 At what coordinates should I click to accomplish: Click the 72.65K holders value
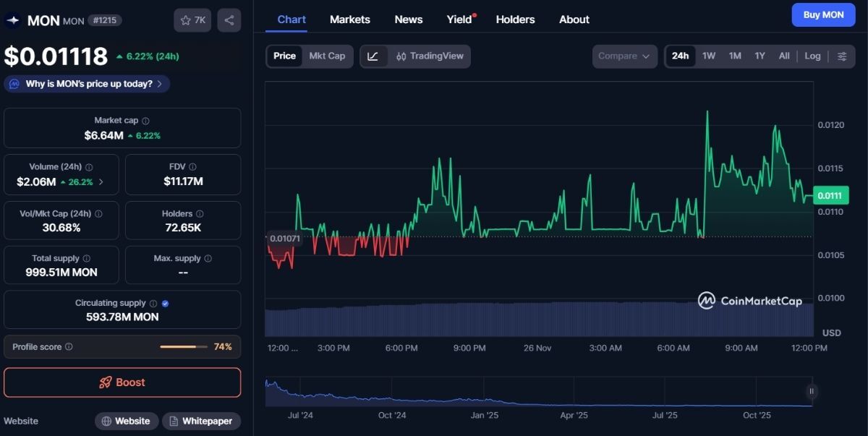pyautogui.click(x=182, y=228)
